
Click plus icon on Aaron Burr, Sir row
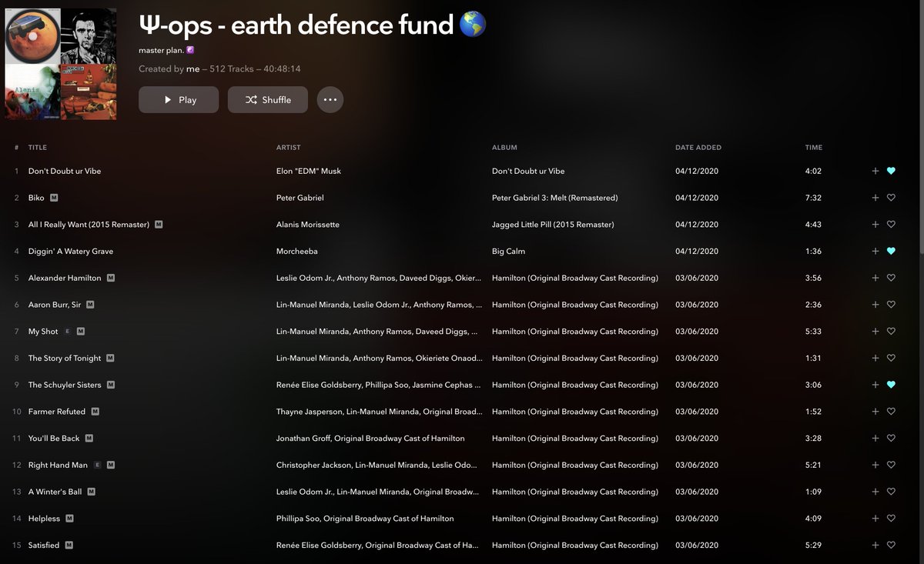point(875,305)
